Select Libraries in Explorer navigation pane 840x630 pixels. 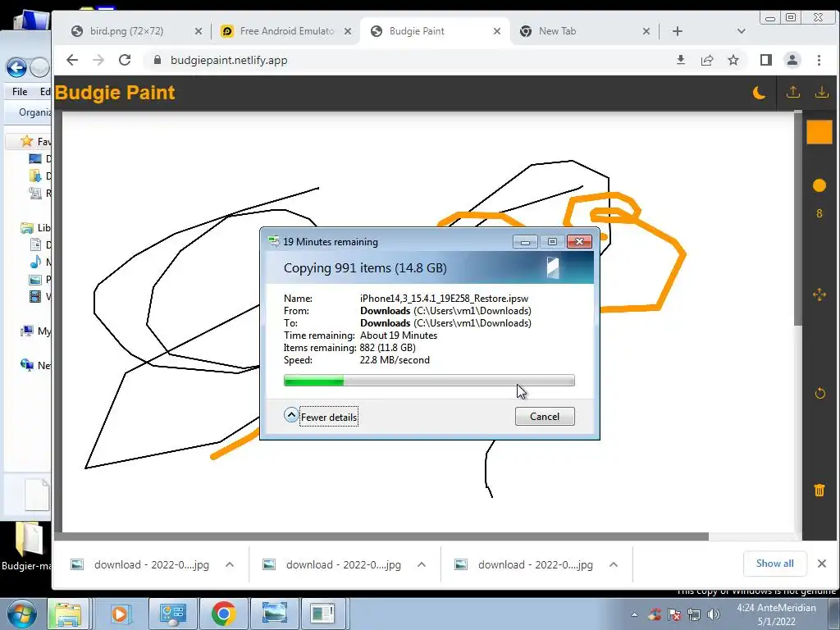pyautogui.click(x=35, y=228)
